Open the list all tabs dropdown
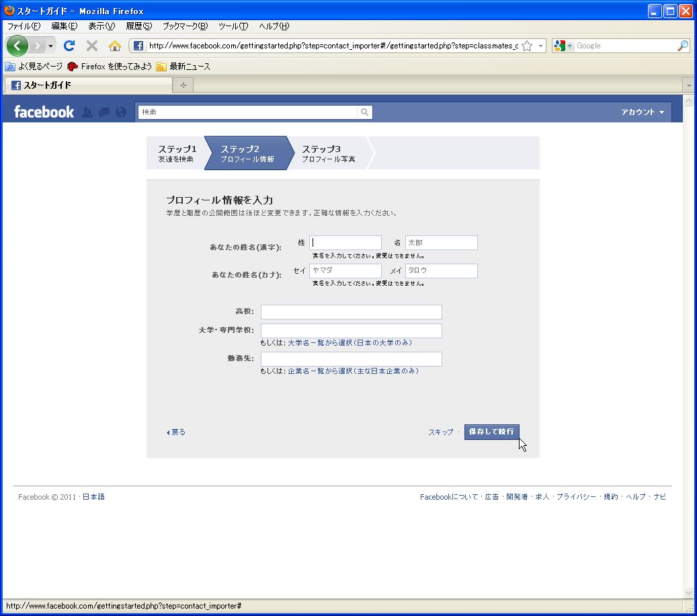697x616 pixels. [x=688, y=85]
